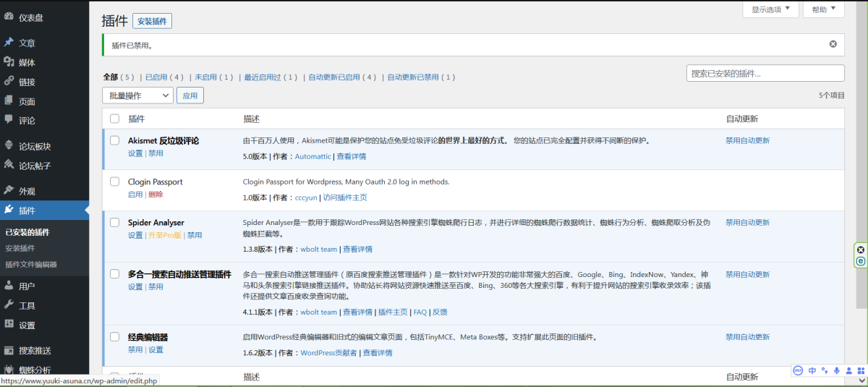Click the microphone voice input icon

click(x=837, y=370)
